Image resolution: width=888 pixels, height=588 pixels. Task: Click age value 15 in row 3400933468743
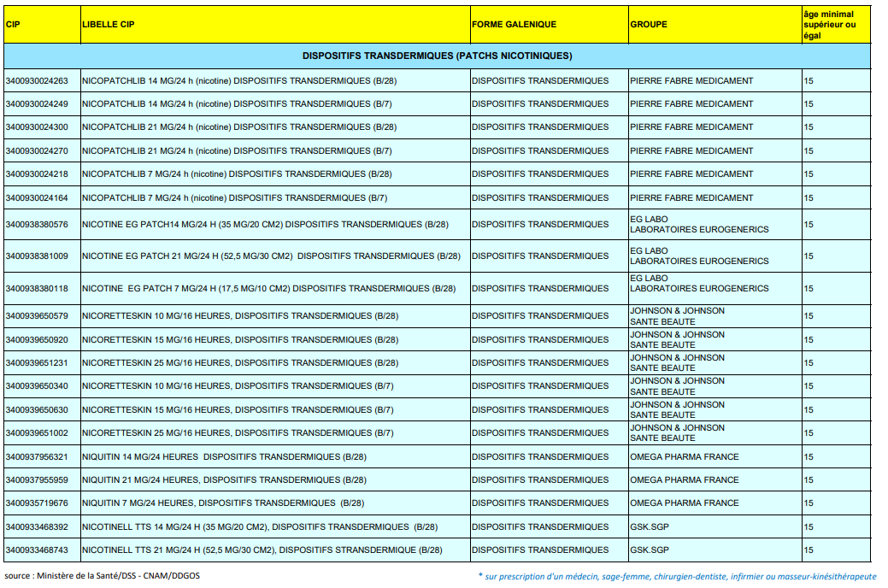(x=809, y=550)
